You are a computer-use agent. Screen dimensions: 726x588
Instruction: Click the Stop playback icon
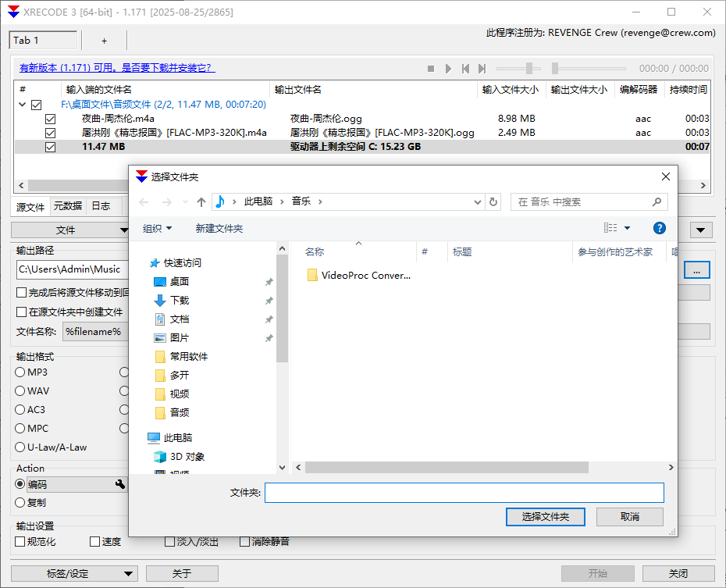click(430, 68)
